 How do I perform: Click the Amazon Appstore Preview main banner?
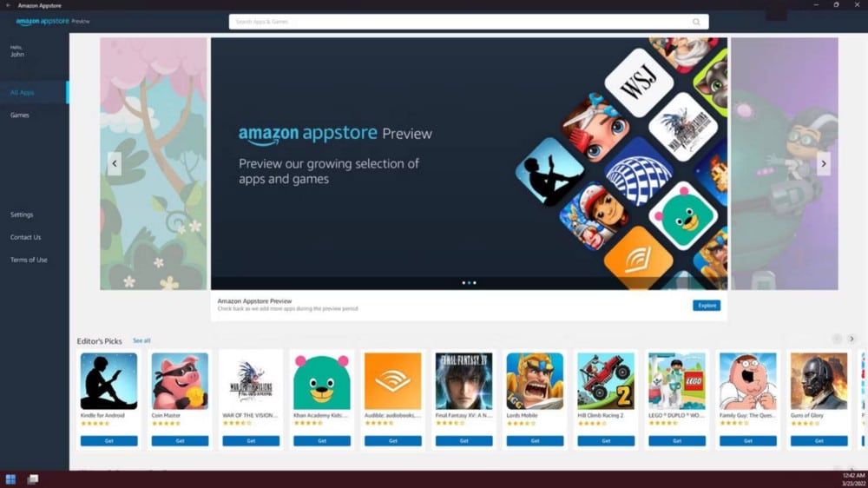click(x=469, y=163)
